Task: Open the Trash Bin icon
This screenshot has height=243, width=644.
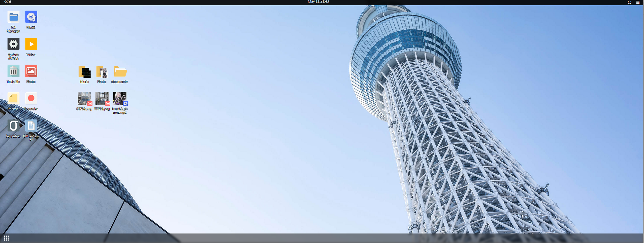Action: tap(13, 72)
